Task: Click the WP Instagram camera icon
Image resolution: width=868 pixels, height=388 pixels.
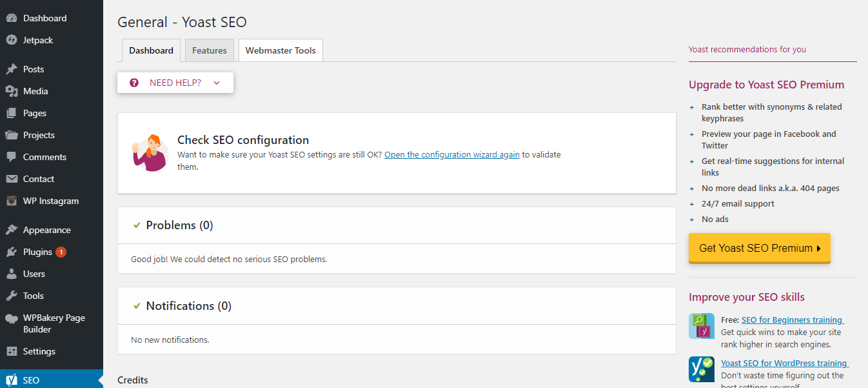Action: click(12, 201)
